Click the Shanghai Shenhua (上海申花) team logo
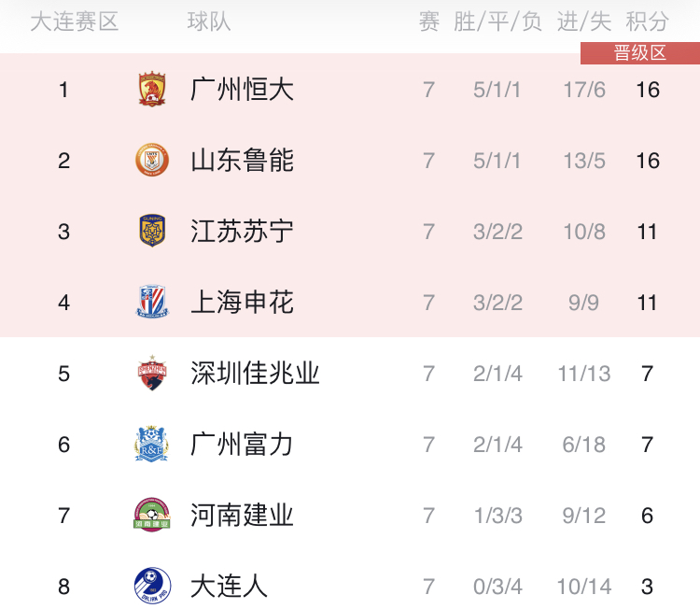Screen dimensions: 700x609 [x=152, y=302]
